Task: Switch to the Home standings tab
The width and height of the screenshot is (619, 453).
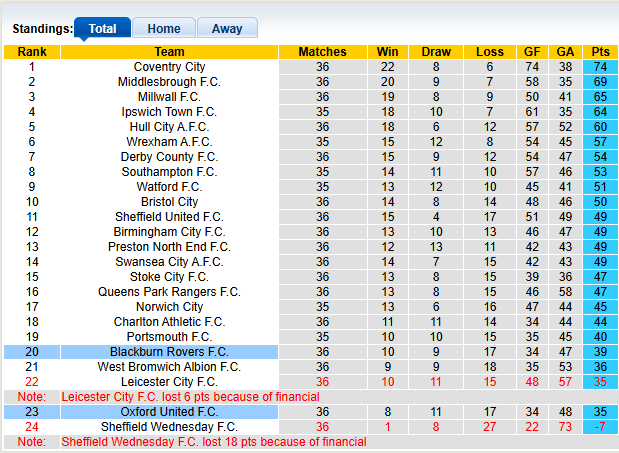Action: click(164, 28)
